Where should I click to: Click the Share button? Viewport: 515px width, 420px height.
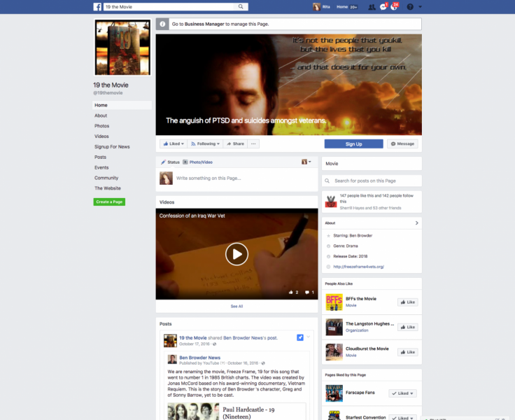235,144
